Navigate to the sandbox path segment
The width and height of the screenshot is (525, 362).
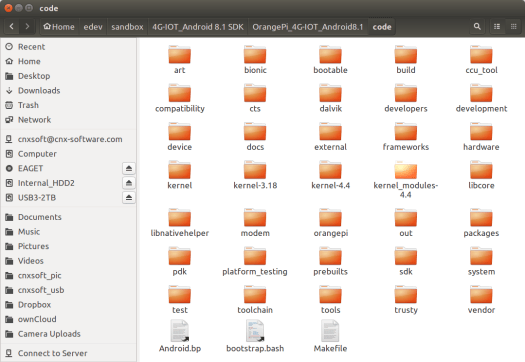click(127, 27)
